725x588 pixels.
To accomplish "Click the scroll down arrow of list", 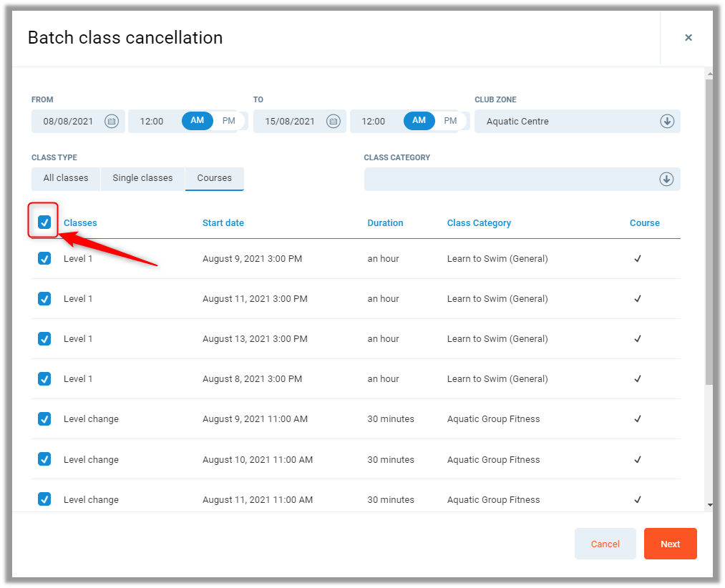I will 709,505.
